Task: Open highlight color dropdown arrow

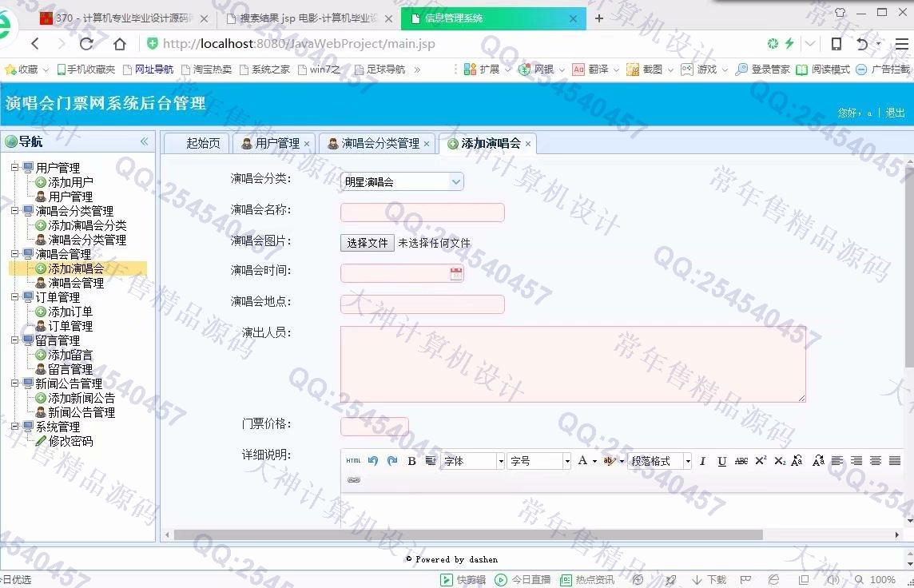Action: click(x=622, y=461)
